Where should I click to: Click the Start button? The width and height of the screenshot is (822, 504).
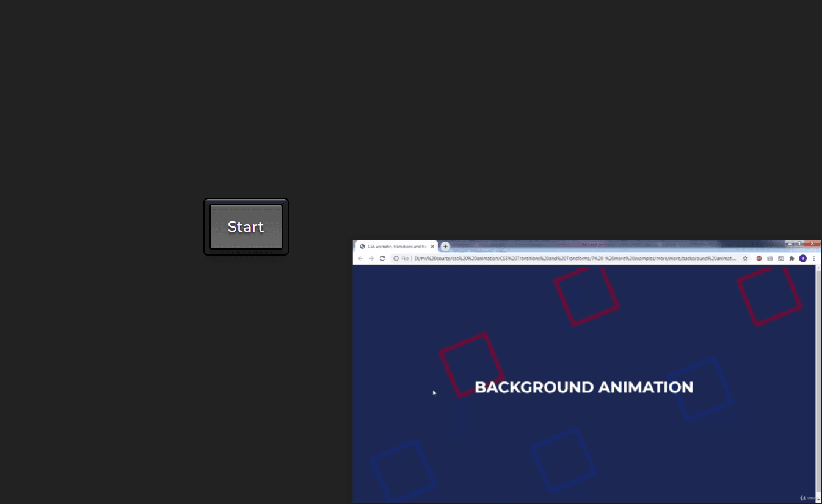(246, 227)
